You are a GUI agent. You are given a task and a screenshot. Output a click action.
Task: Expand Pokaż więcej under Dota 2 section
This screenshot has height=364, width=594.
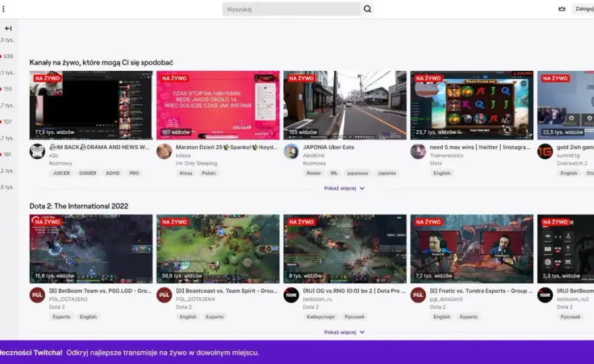pos(344,332)
